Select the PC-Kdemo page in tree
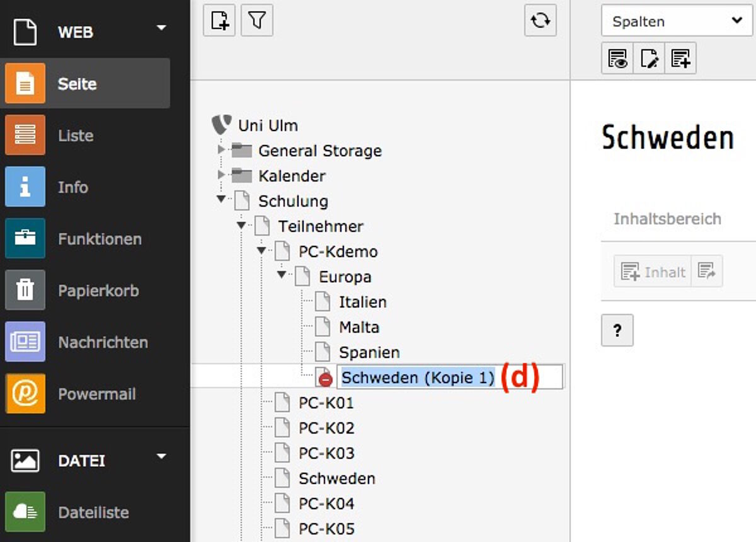Viewport: 756px width, 542px height. pos(338,251)
